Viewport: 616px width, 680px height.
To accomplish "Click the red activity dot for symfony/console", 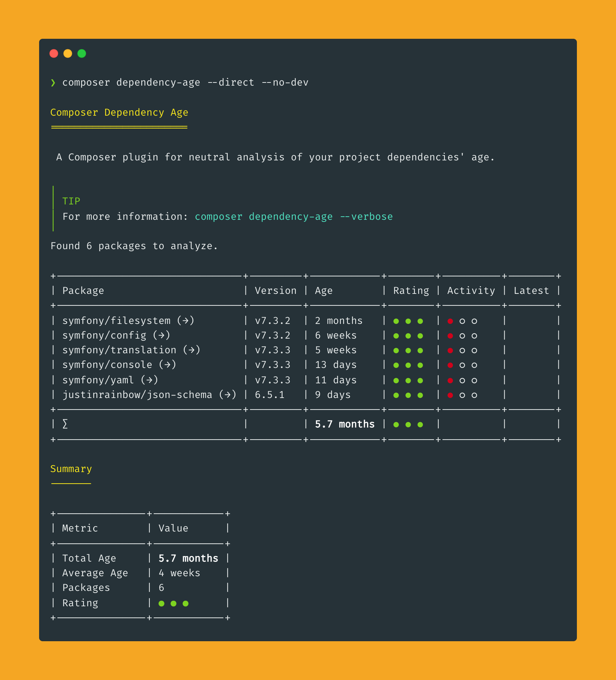I will (450, 365).
